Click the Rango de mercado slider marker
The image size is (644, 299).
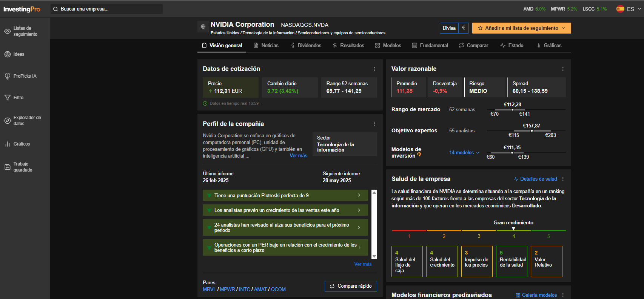coord(512,110)
